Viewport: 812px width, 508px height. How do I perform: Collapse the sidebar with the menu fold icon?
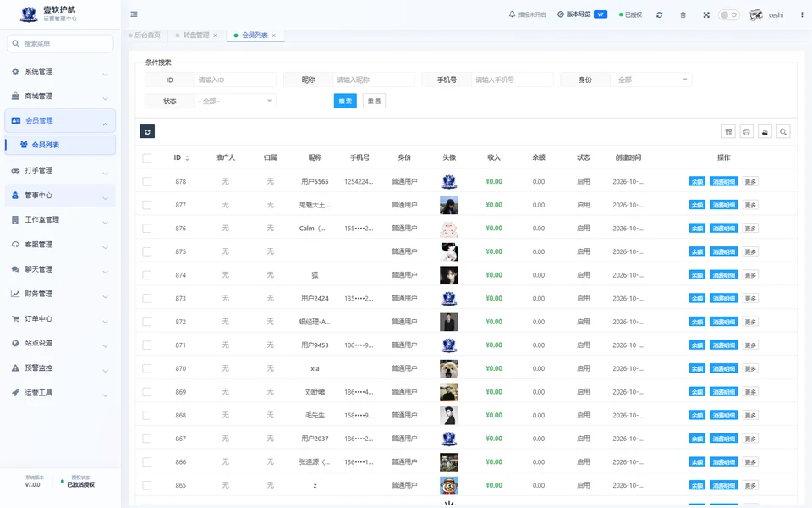[x=134, y=14]
